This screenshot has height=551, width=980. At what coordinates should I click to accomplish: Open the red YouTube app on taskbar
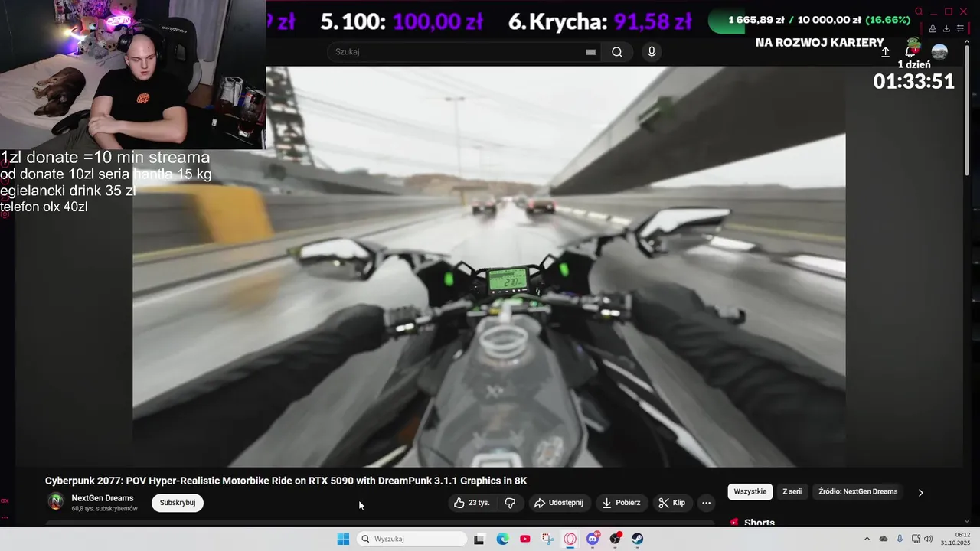(524, 539)
